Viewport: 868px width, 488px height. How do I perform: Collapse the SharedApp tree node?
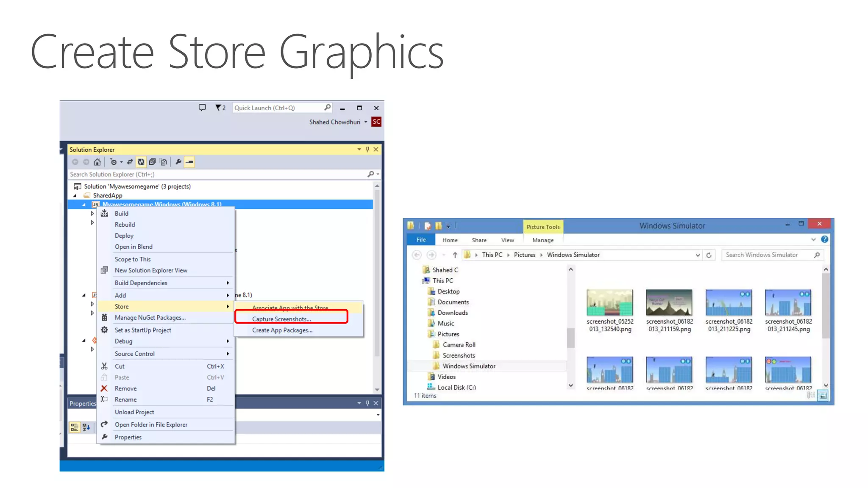(75, 195)
